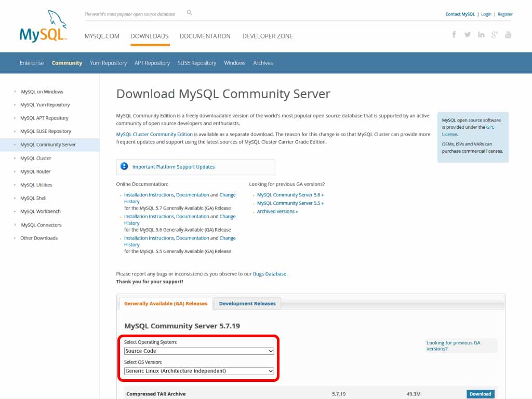
Task: Open MySQL Yum Repository sidebar item
Action: [45, 105]
